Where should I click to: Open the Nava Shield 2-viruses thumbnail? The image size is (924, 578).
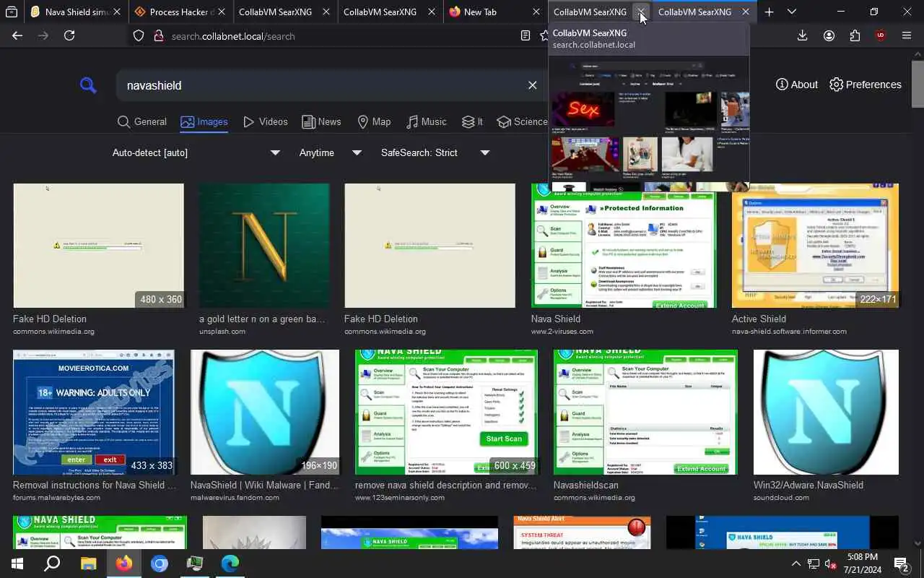coord(624,246)
